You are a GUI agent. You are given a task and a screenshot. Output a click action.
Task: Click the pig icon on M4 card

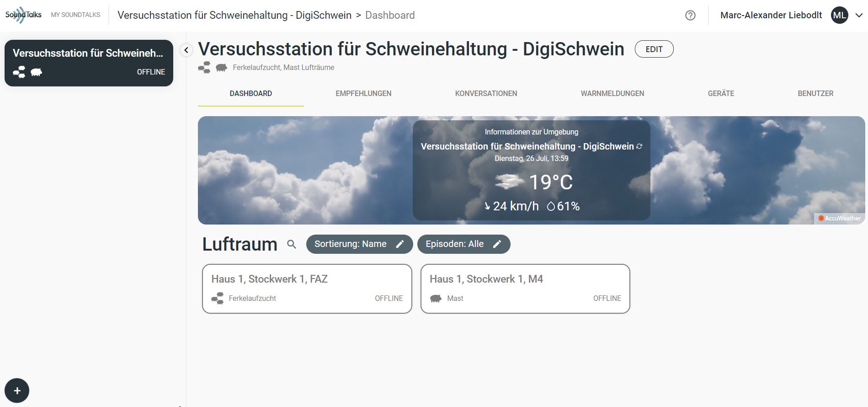(436, 299)
